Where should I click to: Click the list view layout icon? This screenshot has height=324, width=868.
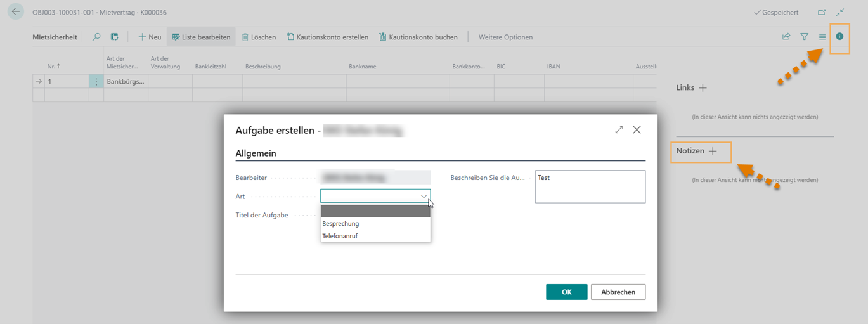tap(822, 37)
